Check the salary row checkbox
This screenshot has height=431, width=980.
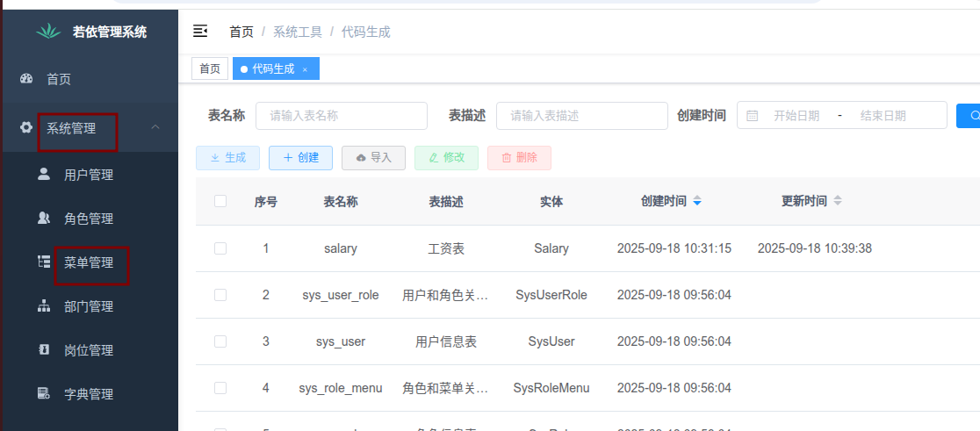pos(220,248)
